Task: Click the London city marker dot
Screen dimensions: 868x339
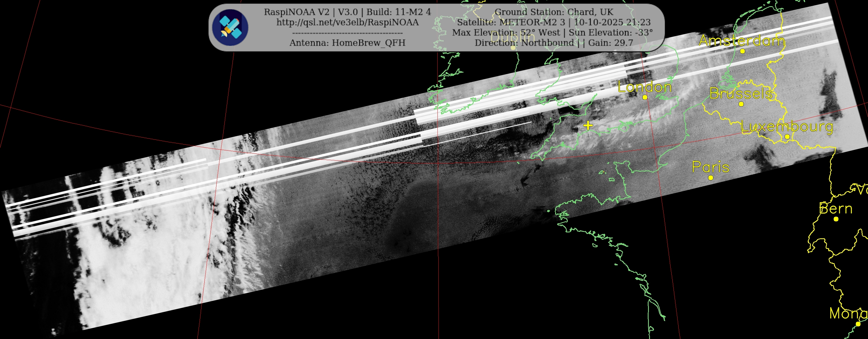Action: [645, 97]
